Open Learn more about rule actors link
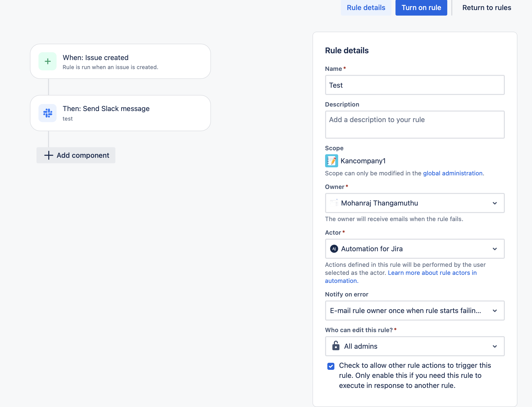532x407 pixels. (x=432, y=273)
